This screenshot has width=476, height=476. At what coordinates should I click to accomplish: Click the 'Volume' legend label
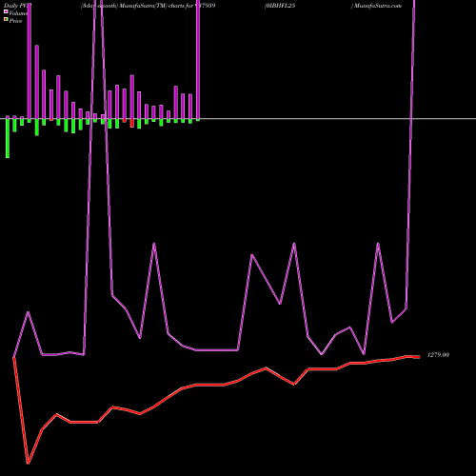click(18, 13)
